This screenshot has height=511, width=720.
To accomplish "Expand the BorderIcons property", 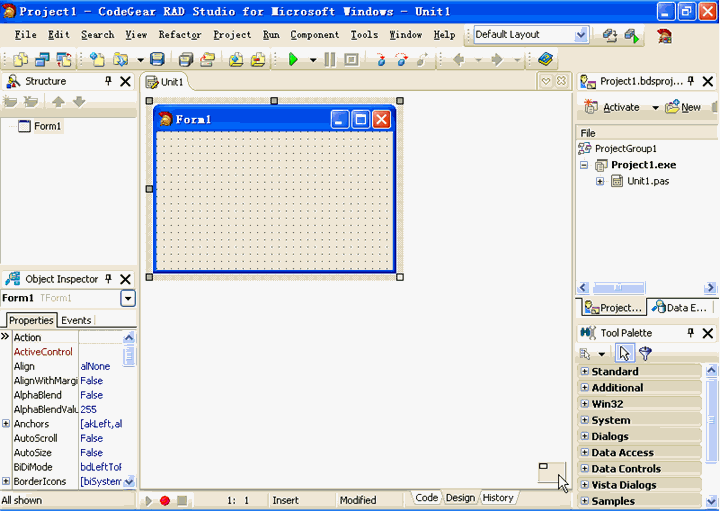I will 6,481.
